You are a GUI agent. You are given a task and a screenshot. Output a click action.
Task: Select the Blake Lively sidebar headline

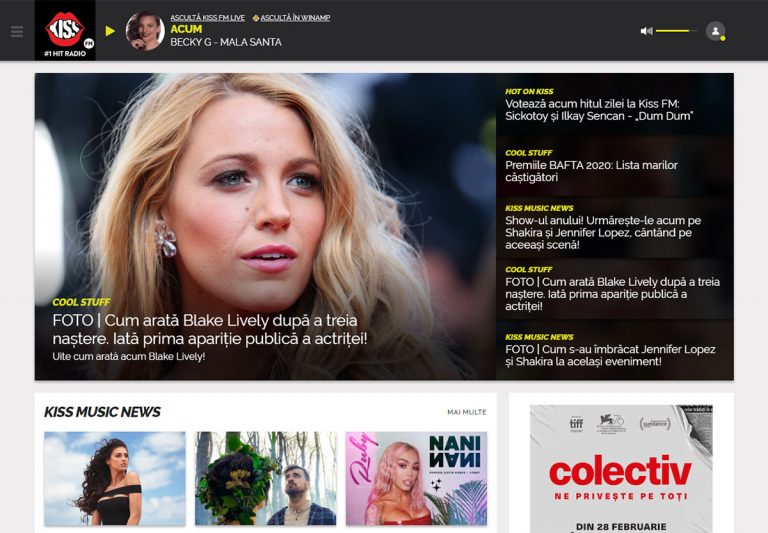[x=611, y=294]
